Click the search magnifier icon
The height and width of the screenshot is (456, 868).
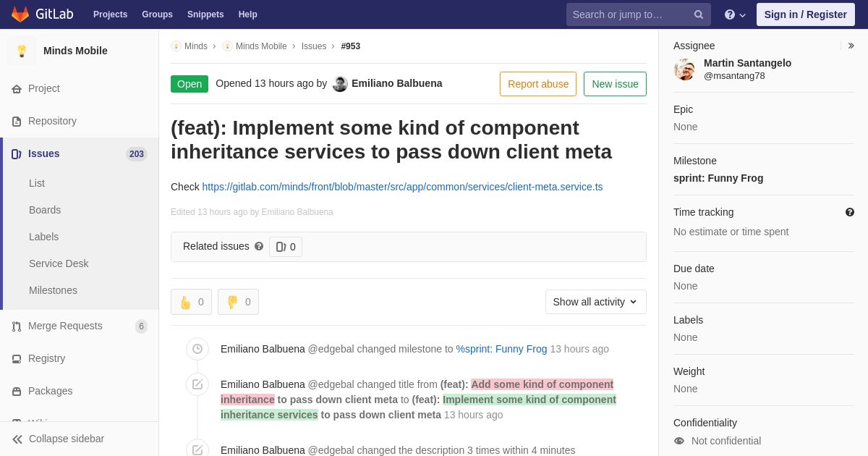pyautogui.click(x=699, y=14)
